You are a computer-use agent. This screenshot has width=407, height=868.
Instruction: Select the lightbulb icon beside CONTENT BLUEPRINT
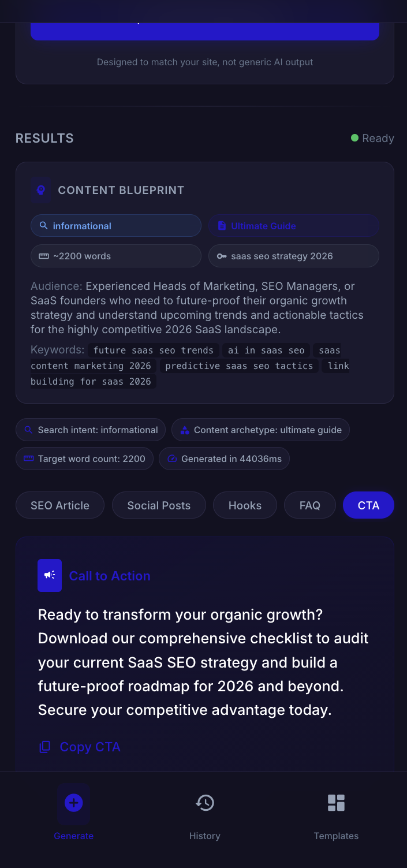point(40,189)
